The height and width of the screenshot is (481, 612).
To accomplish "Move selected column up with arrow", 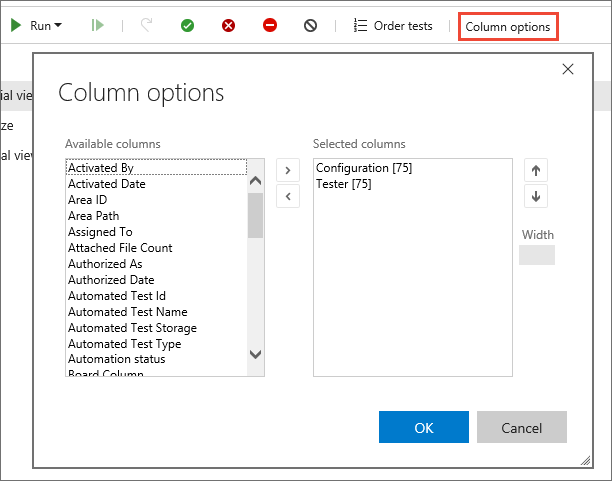I will 536,171.
